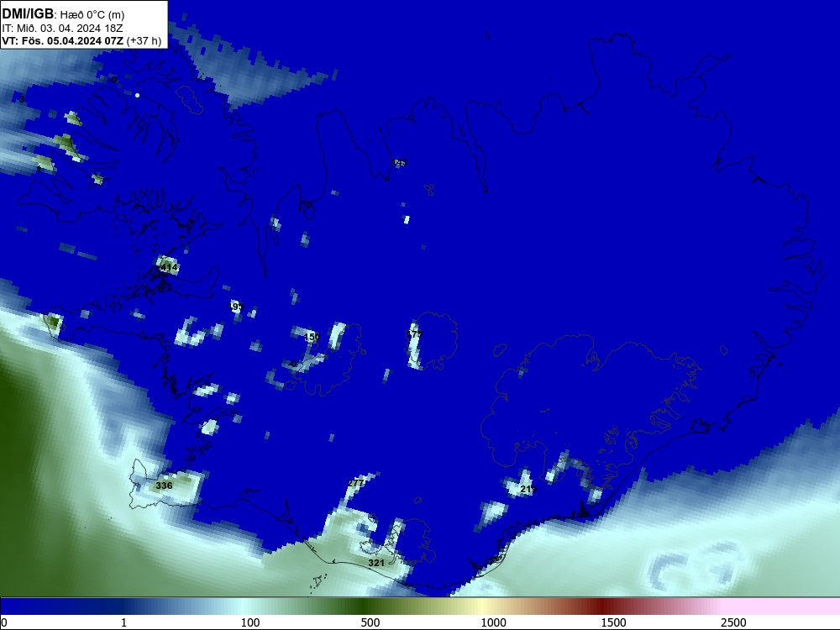Click the DMI/IGB title text

coord(28,13)
